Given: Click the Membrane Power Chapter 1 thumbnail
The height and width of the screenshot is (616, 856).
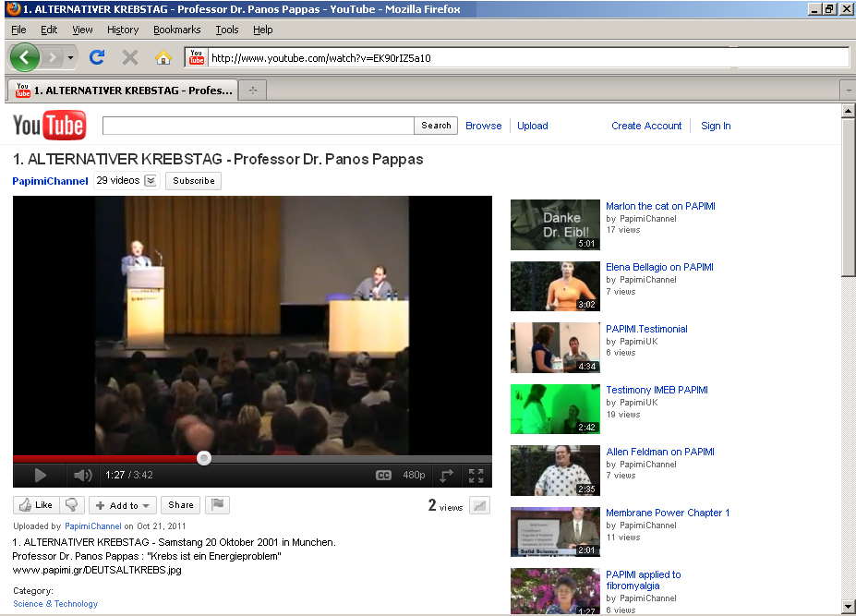Looking at the screenshot, I should (x=555, y=532).
